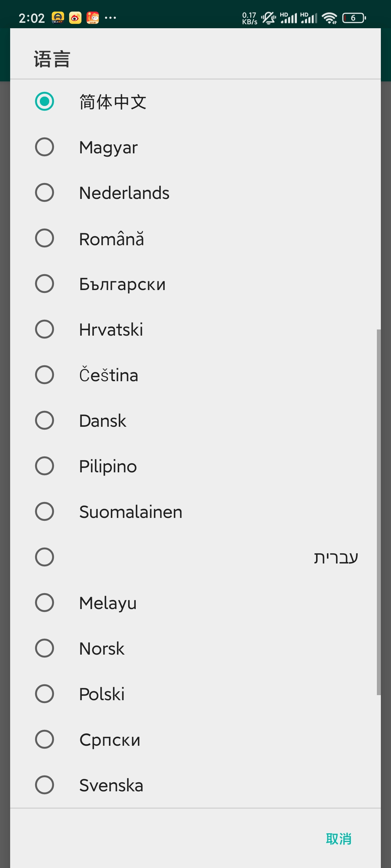Choose Hrvatski language
The image size is (391, 868).
(195, 329)
